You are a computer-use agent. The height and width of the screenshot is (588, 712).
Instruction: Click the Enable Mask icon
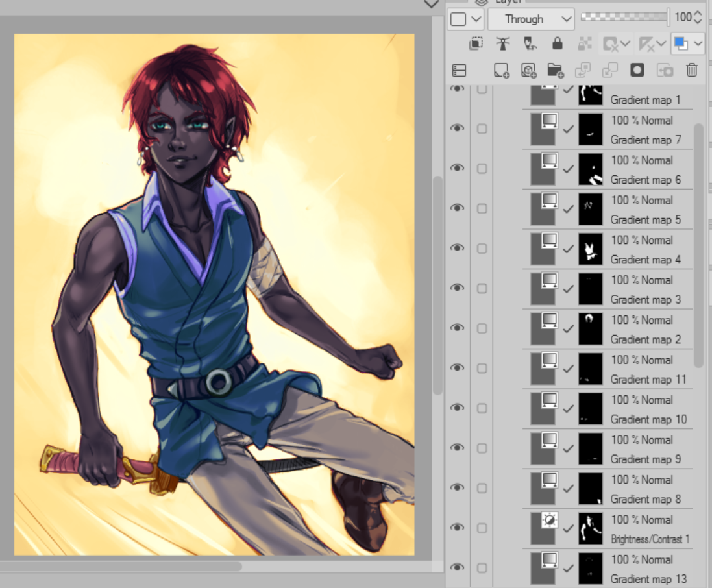610,44
